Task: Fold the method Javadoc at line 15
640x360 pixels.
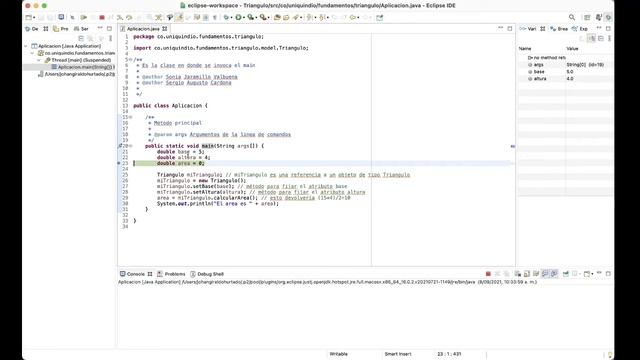Action: 131,117
